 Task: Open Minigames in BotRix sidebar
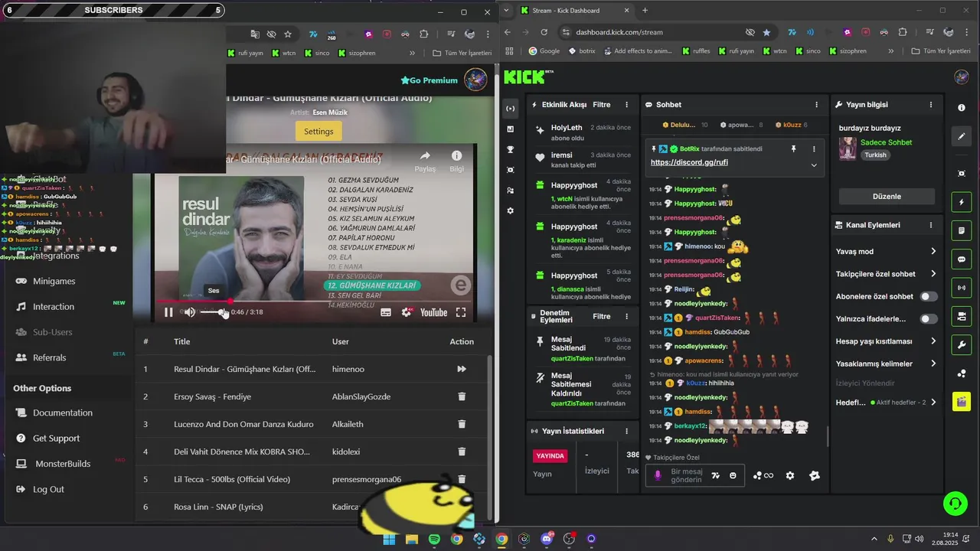tap(54, 281)
